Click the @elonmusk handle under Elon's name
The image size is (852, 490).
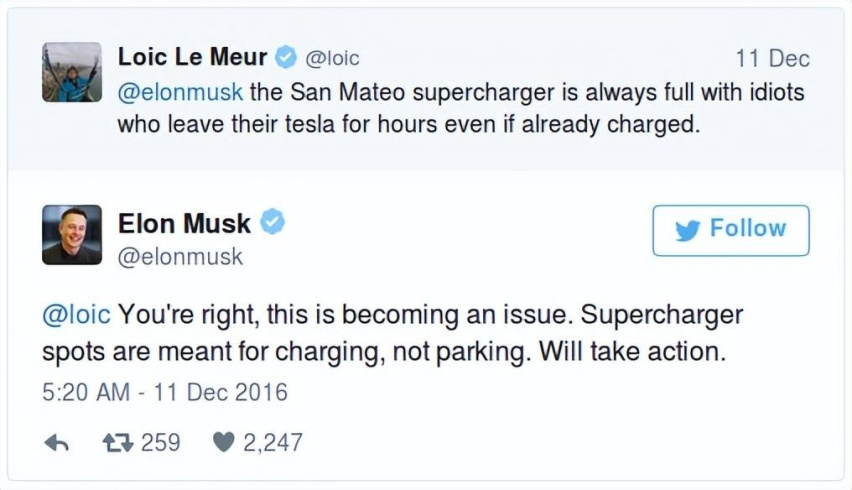180,257
